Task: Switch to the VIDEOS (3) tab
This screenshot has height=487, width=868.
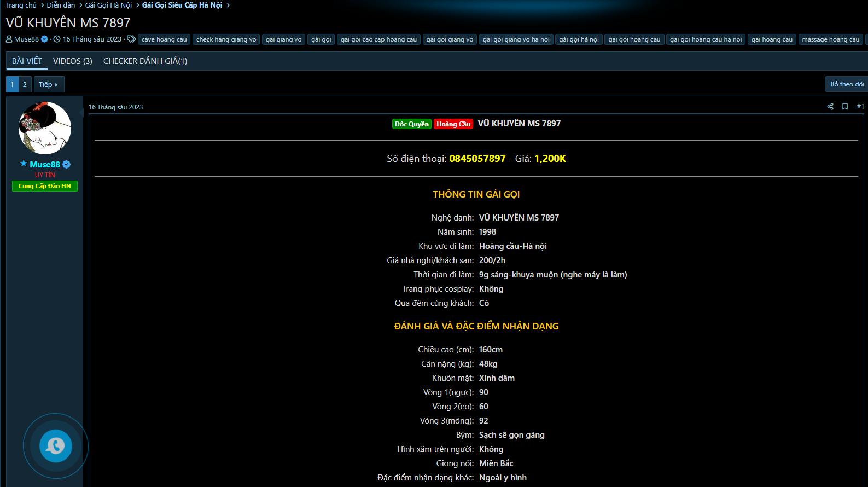Action: [72, 61]
